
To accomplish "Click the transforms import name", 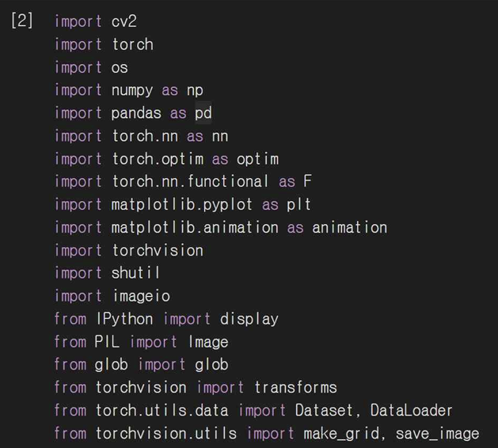I will click(295, 388).
